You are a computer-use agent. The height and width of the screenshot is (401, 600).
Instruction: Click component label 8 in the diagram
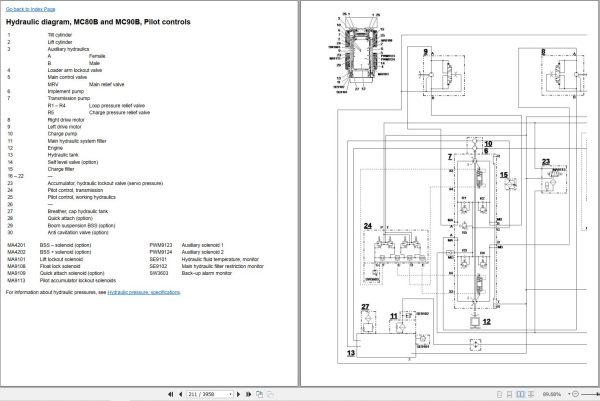[x=543, y=52]
